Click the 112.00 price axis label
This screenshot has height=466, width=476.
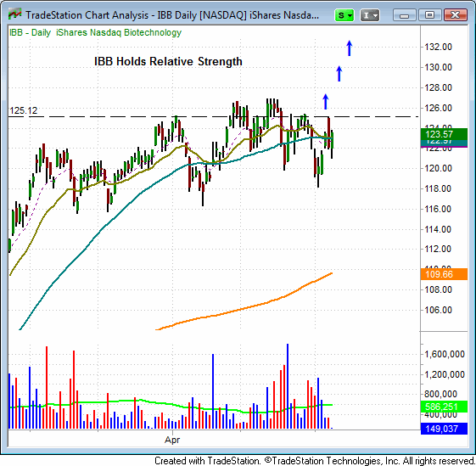(438, 249)
